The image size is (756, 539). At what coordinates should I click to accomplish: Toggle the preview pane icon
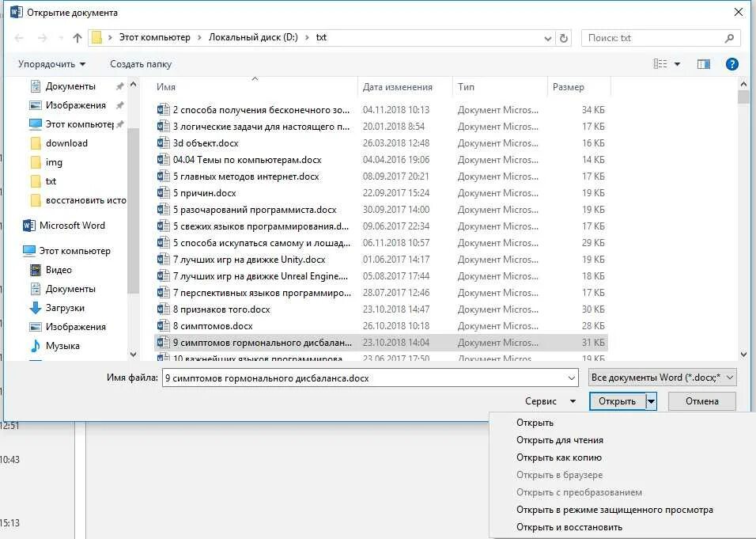(704, 63)
